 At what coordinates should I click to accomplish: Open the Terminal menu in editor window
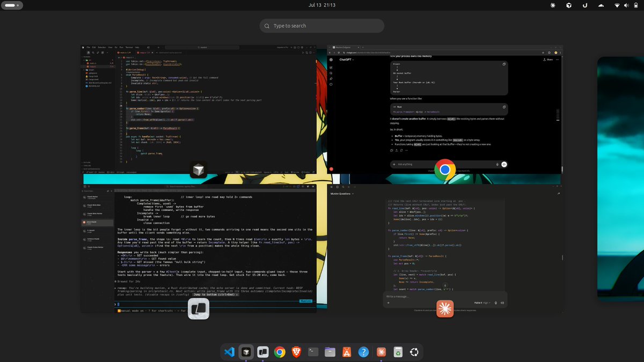[x=129, y=48]
